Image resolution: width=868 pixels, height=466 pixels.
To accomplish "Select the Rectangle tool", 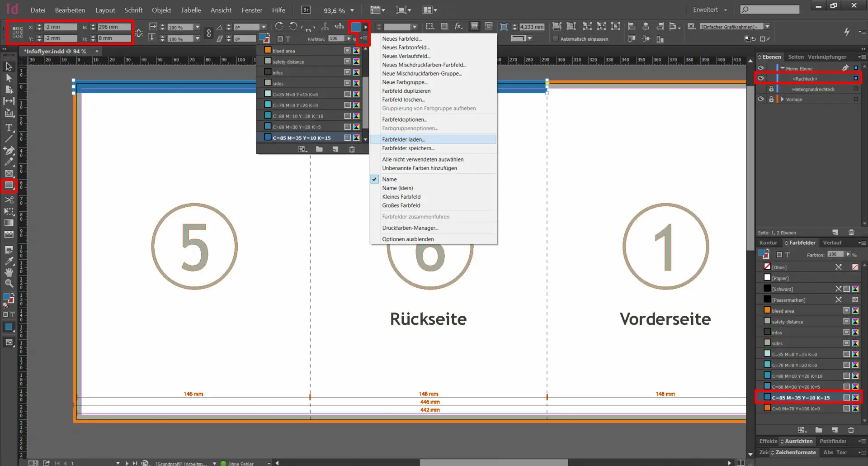I will point(9,185).
